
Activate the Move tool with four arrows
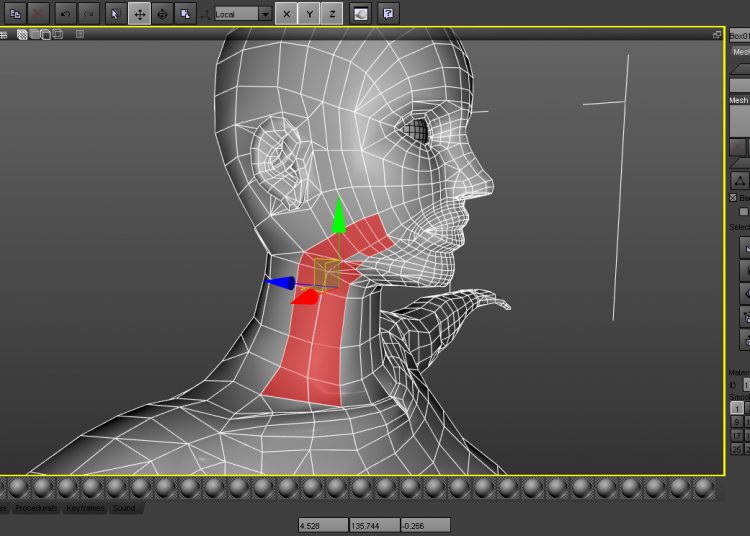tap(139, 14)
